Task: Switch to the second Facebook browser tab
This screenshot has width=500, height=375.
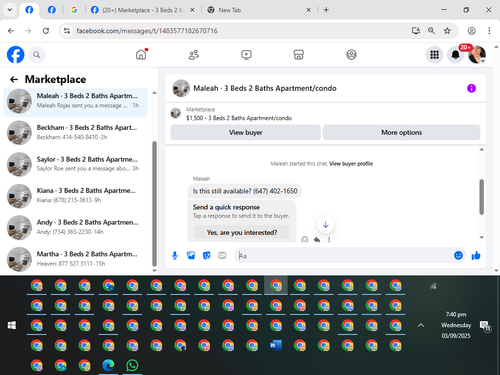Action: [52, 10]
